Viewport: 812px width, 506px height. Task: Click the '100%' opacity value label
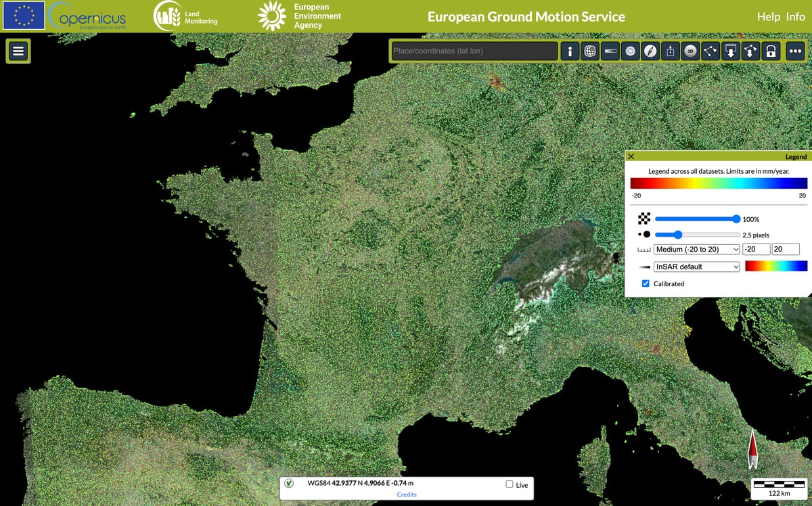(x=751, y=219)
